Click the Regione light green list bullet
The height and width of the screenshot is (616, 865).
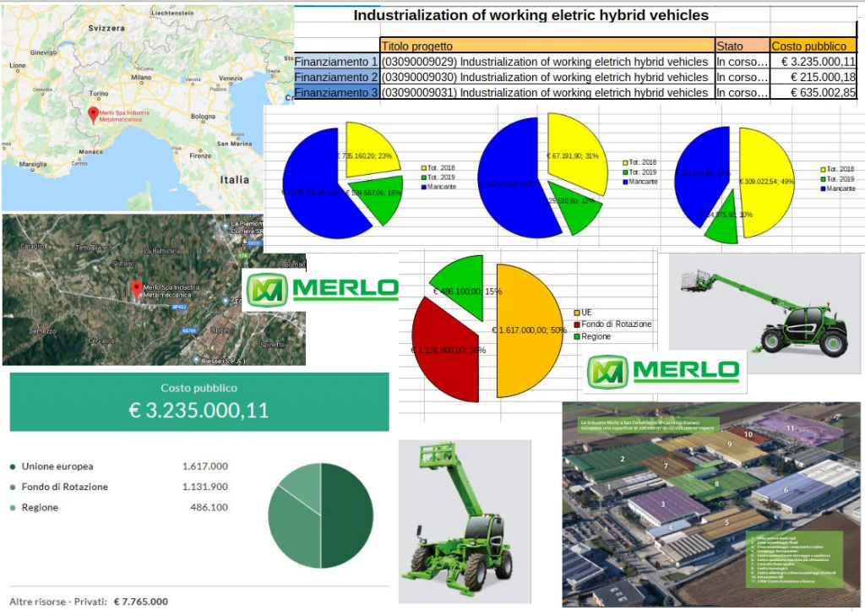13,508
